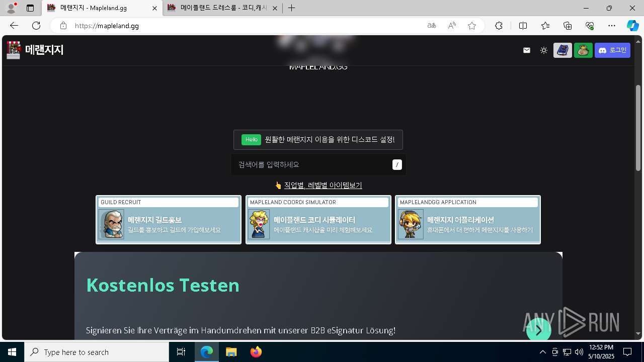This screenshot has height=362, width=644.
Task: Open browser essentials heart icon
Action: tap(590, 26)
